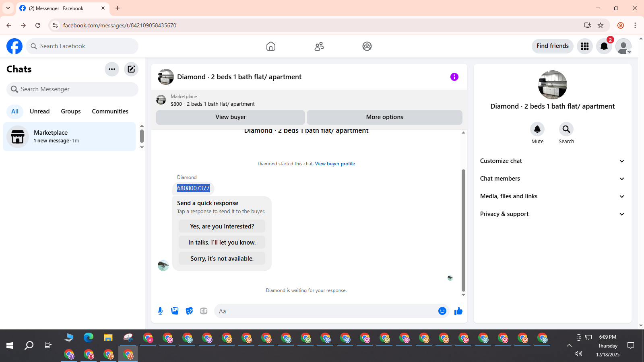Expand Customize chat section

click(x=552, y=161)
